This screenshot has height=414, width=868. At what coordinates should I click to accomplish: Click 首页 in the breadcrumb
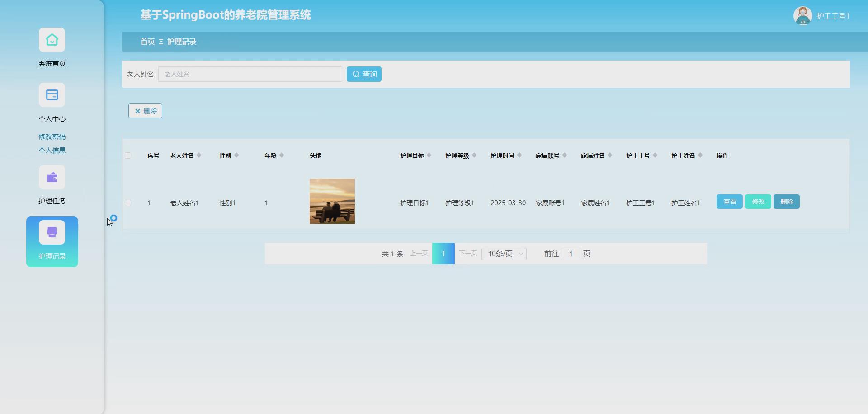coord(147,42)
